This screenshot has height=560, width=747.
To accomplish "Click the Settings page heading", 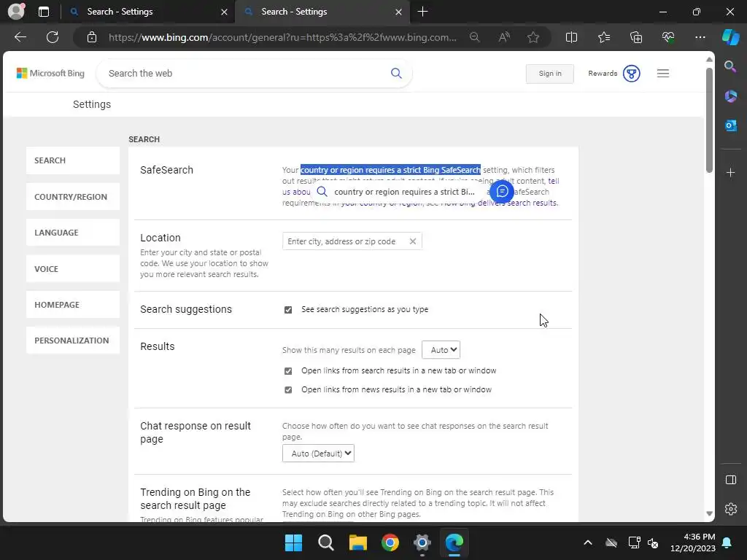I will click(x=92, y=104).
